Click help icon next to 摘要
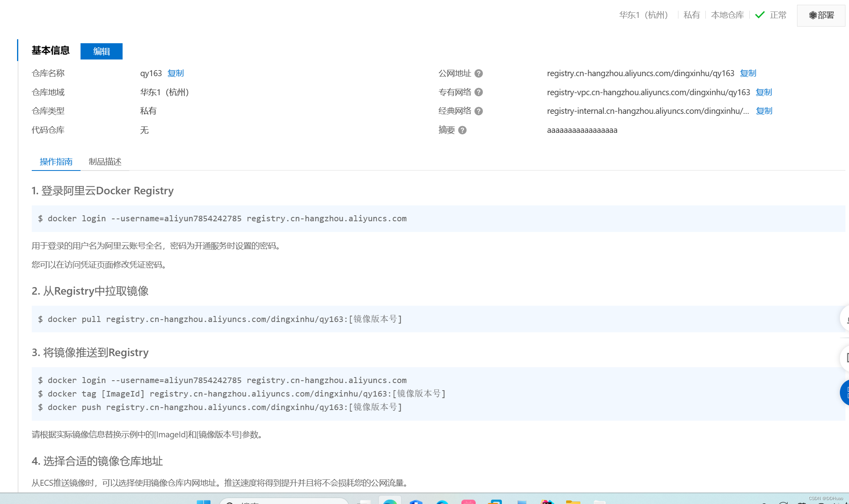Screen dimensions: 849x504 [x=462, y=130]
